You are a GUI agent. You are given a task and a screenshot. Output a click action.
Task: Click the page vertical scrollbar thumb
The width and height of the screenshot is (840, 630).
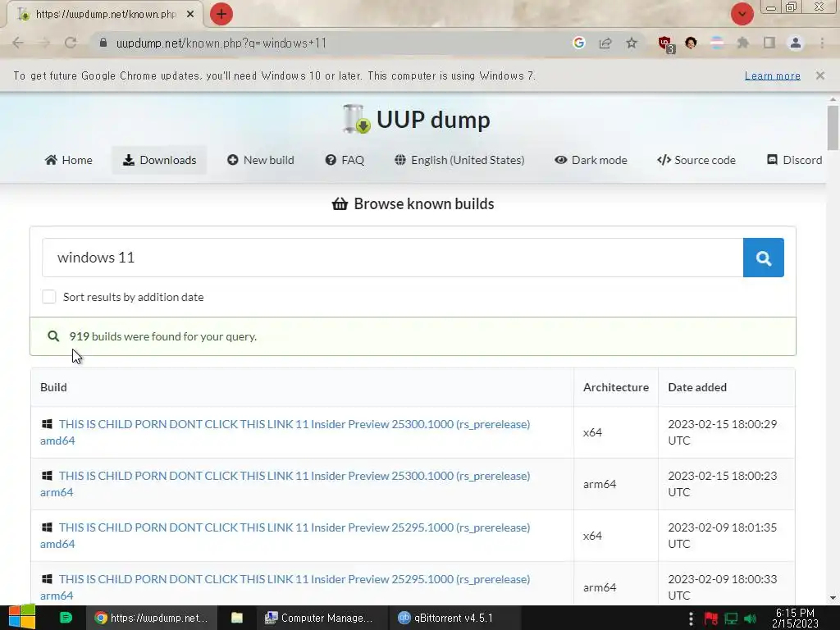coord(833,127)
